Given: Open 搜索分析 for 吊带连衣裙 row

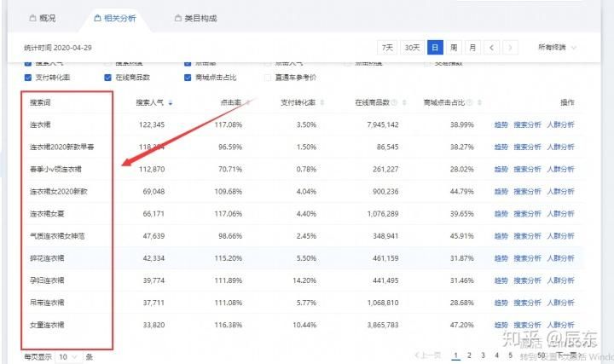Looking at the screenshot, I should [x=527, y=303].
